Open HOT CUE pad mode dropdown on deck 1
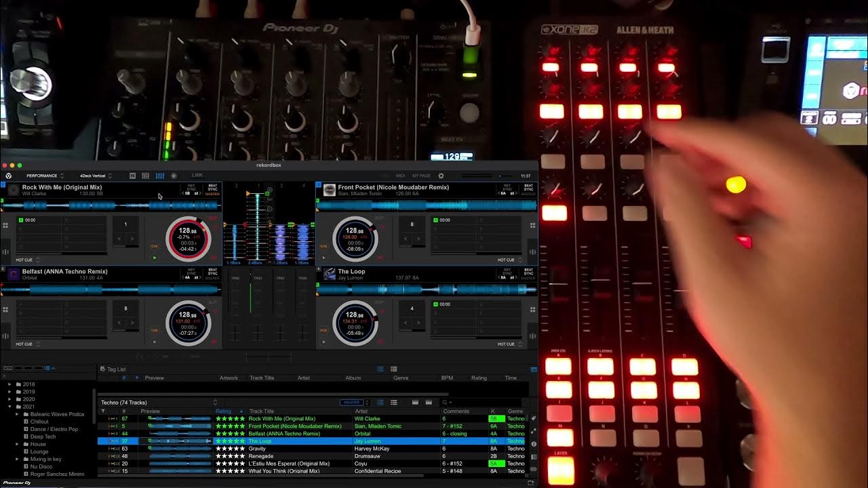The image size is (868, 488). 28,260
